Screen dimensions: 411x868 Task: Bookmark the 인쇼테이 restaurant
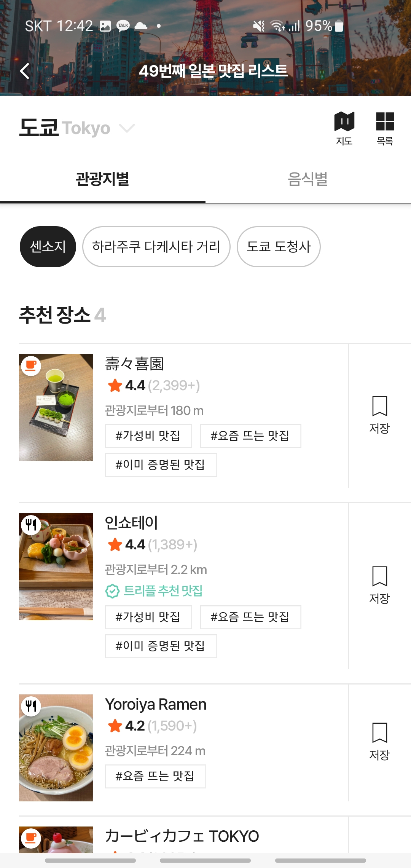379,585
